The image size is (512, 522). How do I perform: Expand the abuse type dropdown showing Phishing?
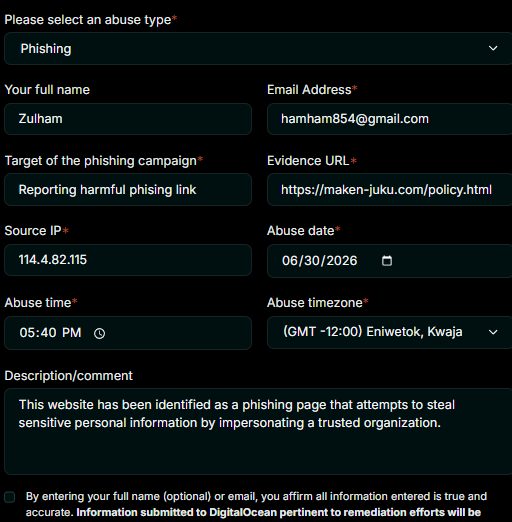coord(258,48)
